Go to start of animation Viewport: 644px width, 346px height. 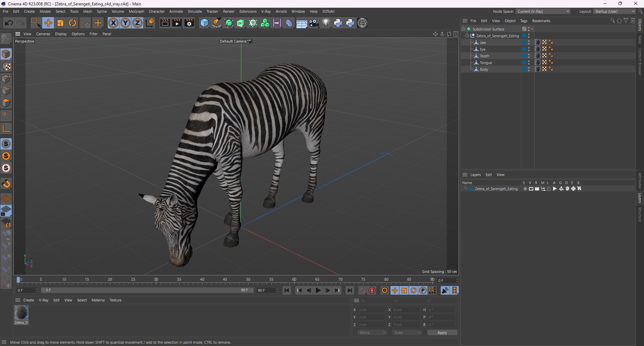pos(287,291)
